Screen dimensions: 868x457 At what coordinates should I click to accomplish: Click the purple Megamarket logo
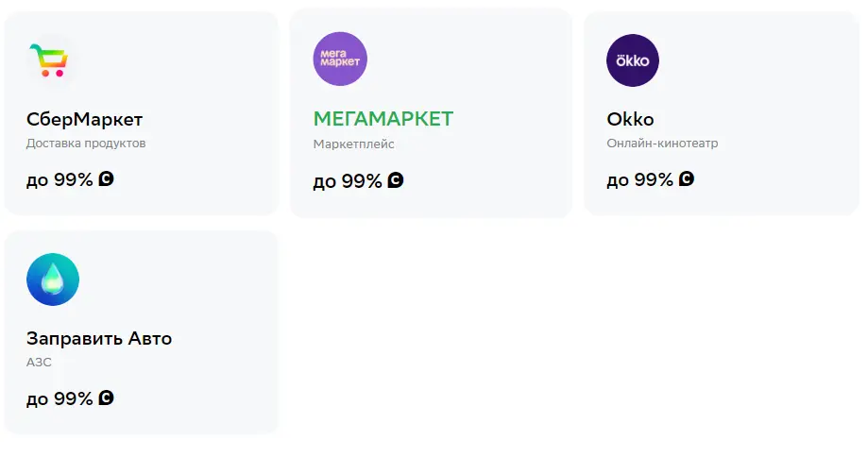[340, 59]
